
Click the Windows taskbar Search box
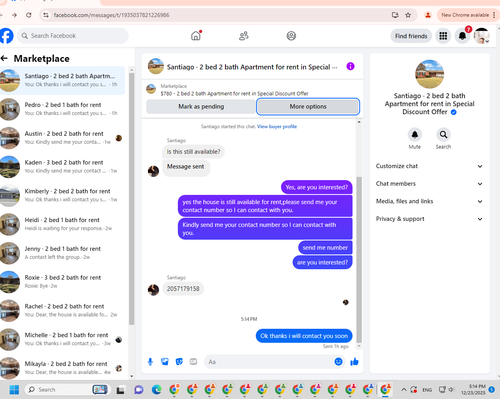tap(67, 389)
